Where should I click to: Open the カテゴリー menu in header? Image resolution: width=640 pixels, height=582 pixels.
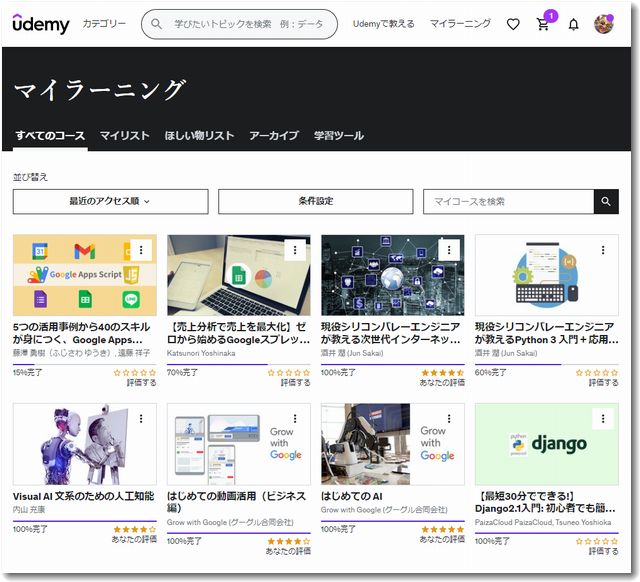[104, 24]
